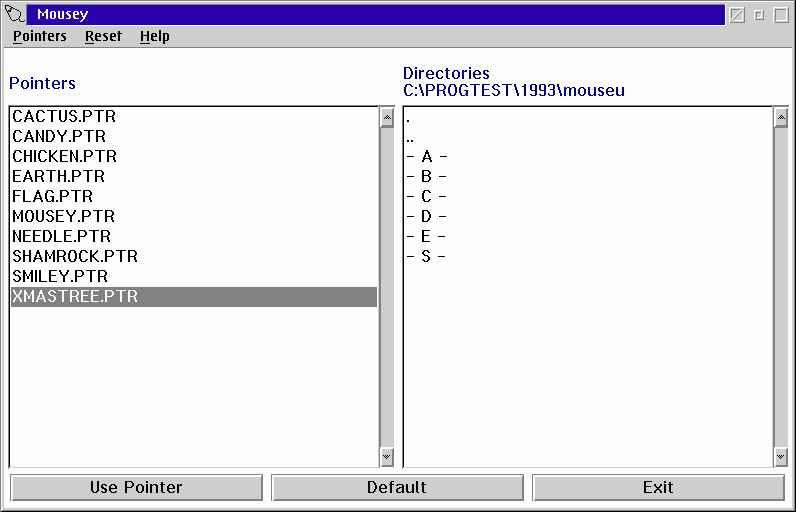796x512 pixels.
Task: Open the Reset menu
Action: (103, 37)
